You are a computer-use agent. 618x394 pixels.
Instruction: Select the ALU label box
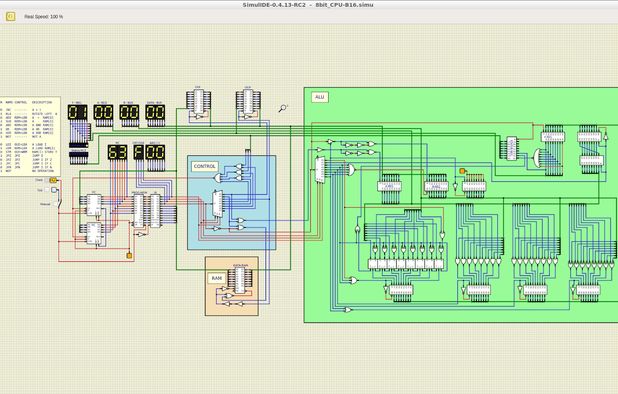[320, 97]
